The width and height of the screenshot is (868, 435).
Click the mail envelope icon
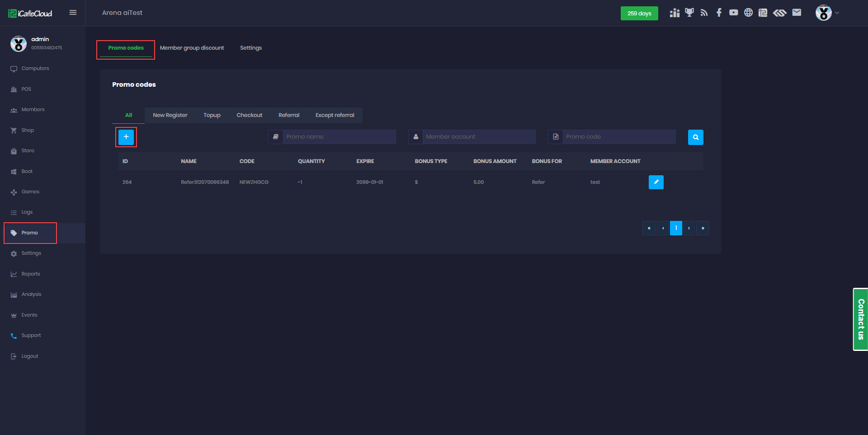797,13
